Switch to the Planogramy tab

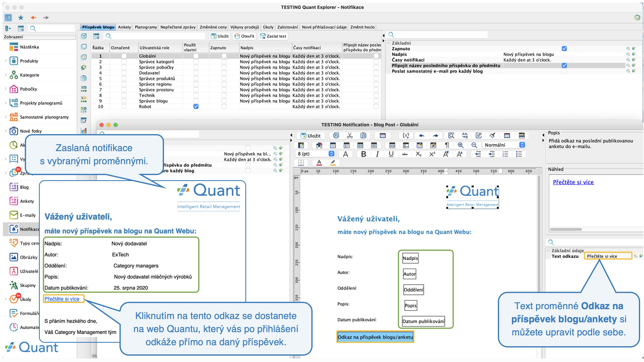[146, 27]
